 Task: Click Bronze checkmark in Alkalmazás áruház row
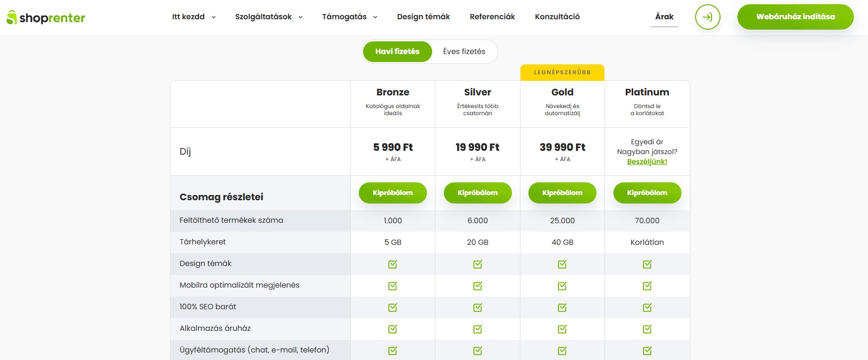[x=393, y=329]
